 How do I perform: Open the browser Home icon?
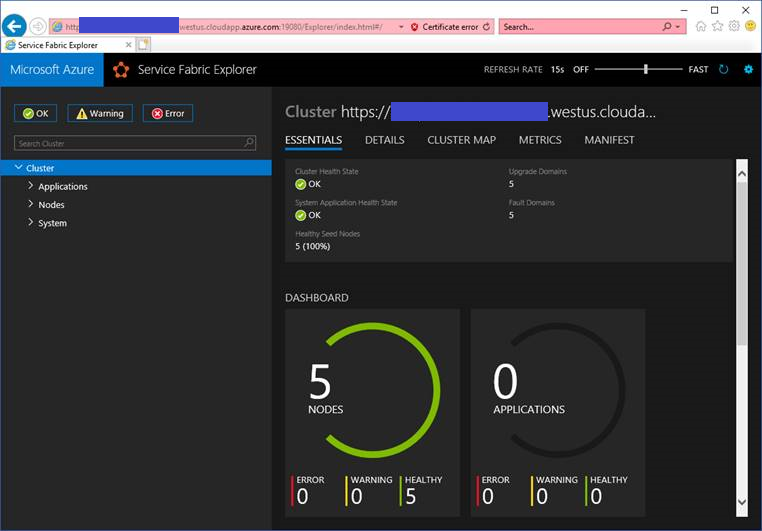[701, 26]
